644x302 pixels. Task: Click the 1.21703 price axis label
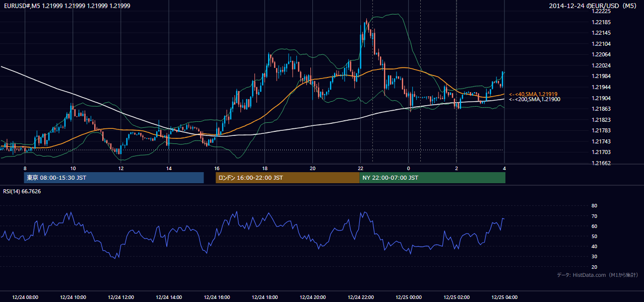coord(600,153)
